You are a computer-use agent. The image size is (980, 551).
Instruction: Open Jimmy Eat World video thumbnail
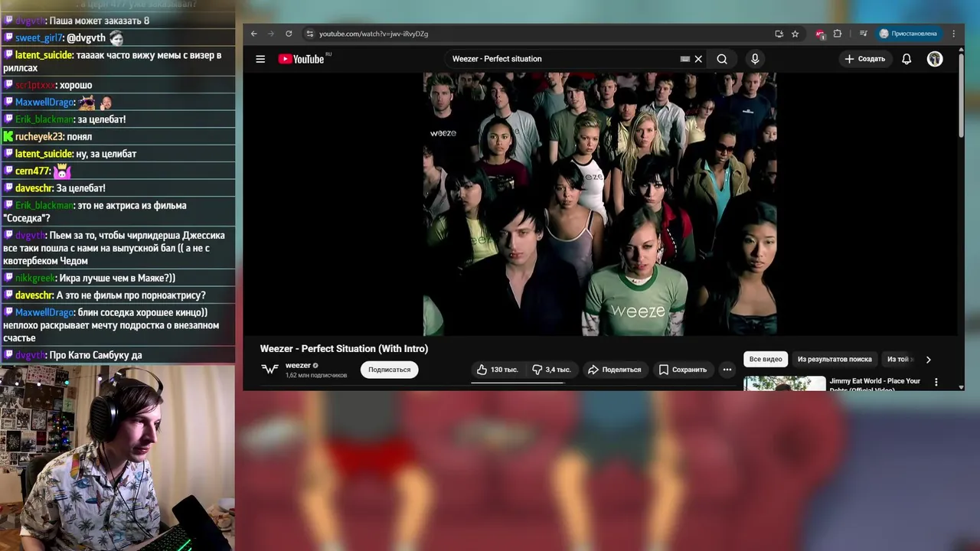[x=785, y=383]
